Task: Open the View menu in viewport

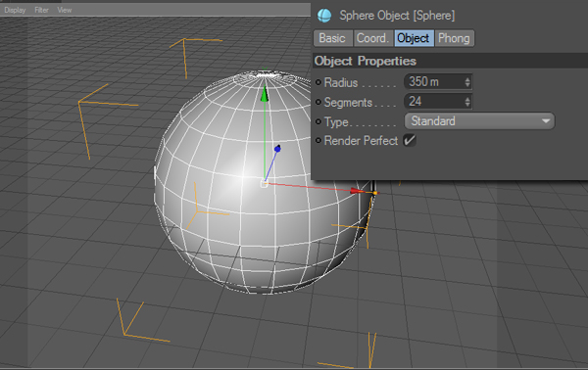Action: [65, 10]
